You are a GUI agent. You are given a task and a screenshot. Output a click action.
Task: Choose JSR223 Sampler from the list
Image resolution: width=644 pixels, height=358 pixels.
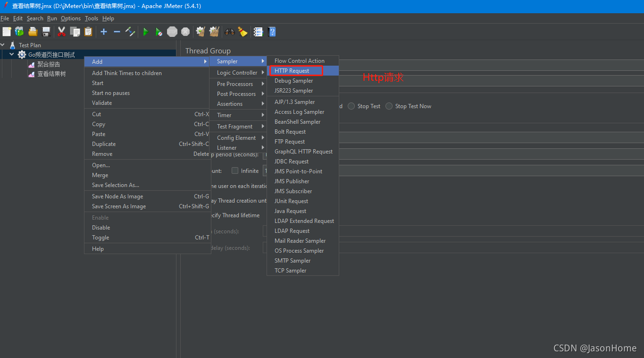pyautogui.click(x=303, y=91)
